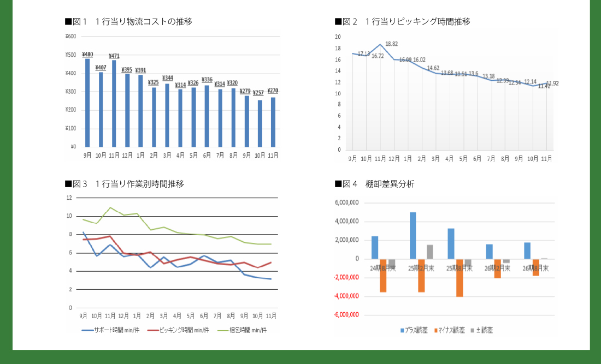This screenshot has width=601, height=364.
Task: Click the tallest blue bar at 25期2月末
Action: pyautogui.click(x=413, y=235)
